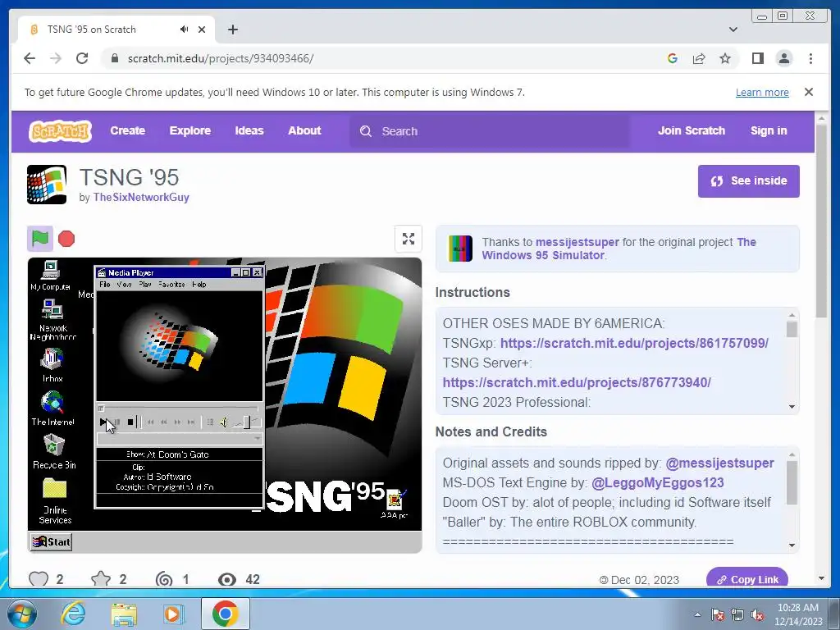
Task: Open Help menu in Media Player
Action: (x=199, y=285)
